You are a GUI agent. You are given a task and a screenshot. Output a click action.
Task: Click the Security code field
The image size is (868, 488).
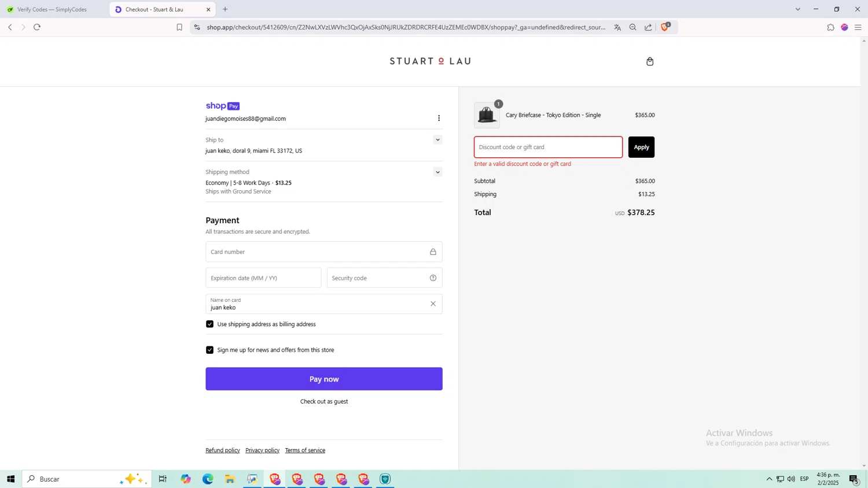[x=385, y=278]
